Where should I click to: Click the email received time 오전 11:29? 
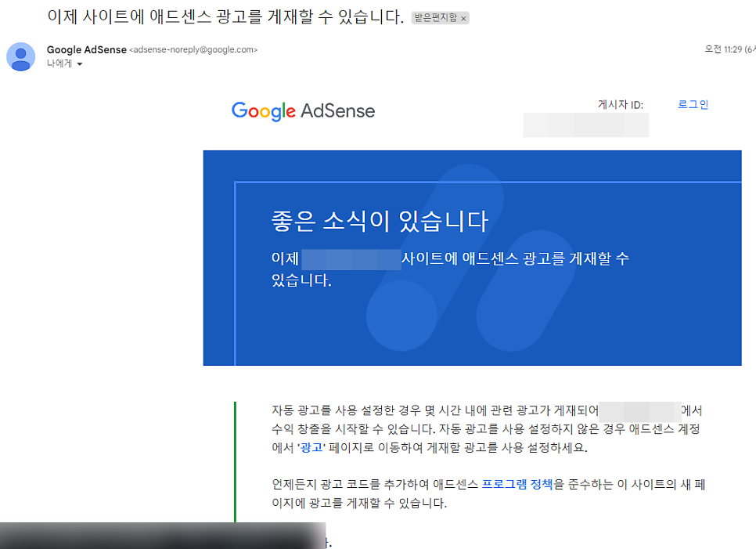[x=722, y=49]
